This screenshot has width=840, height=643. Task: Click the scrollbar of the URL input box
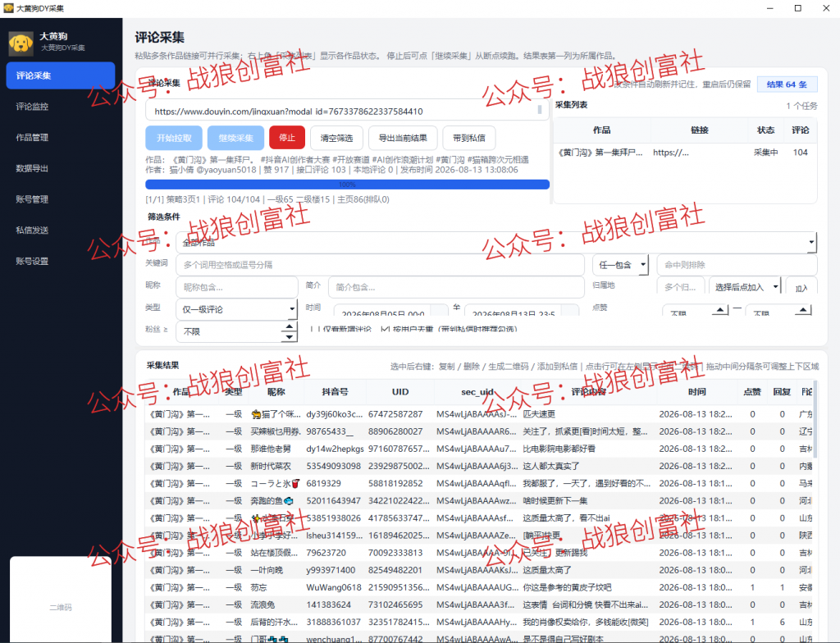click(540, 110)
